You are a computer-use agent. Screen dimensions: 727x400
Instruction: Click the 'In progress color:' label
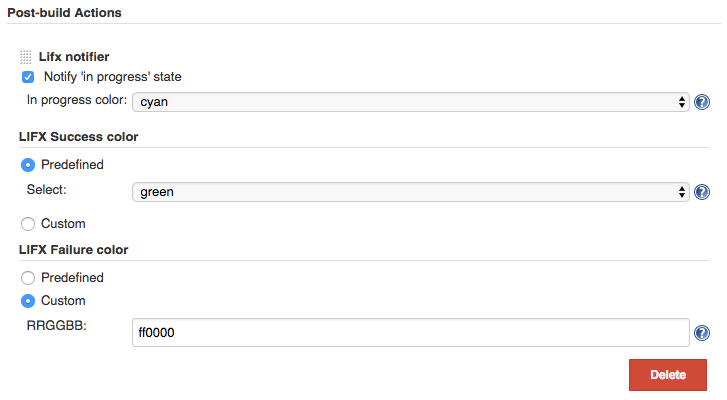click(76, 101)
